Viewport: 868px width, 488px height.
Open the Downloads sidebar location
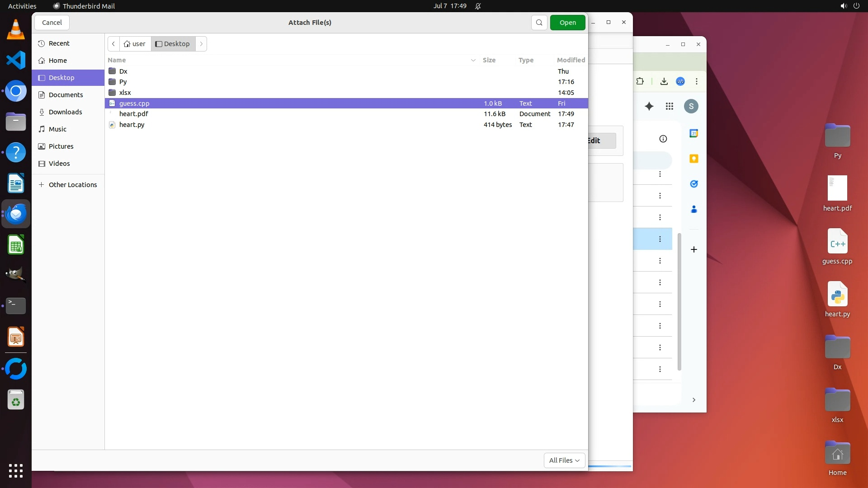pyautogui.click(x=65, y=112)
